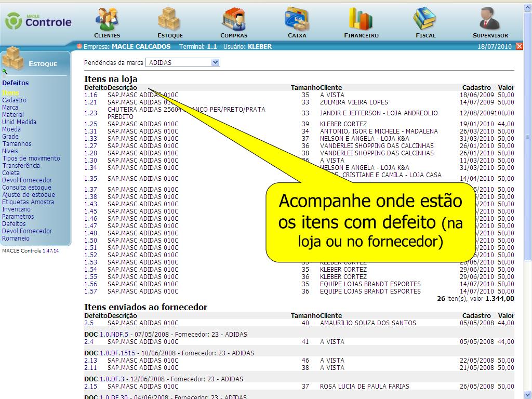The image size is (532, 399).
Task: Click small magnifier icon in sidebar
Action: coord(4,71)
